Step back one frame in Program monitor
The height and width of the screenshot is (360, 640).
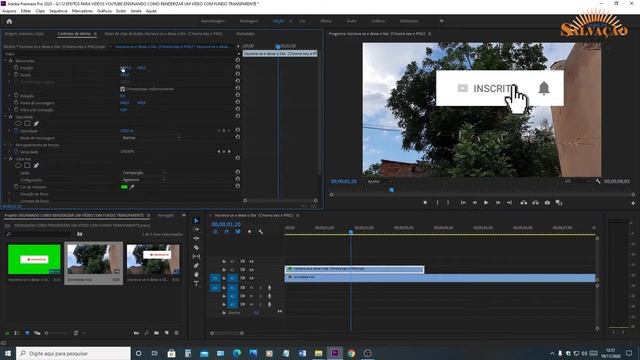474,202
